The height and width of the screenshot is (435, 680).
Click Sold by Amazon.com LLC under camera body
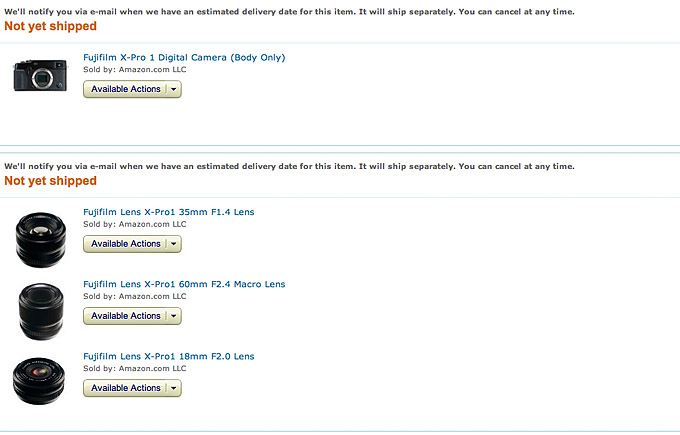(x=134, y=69)
